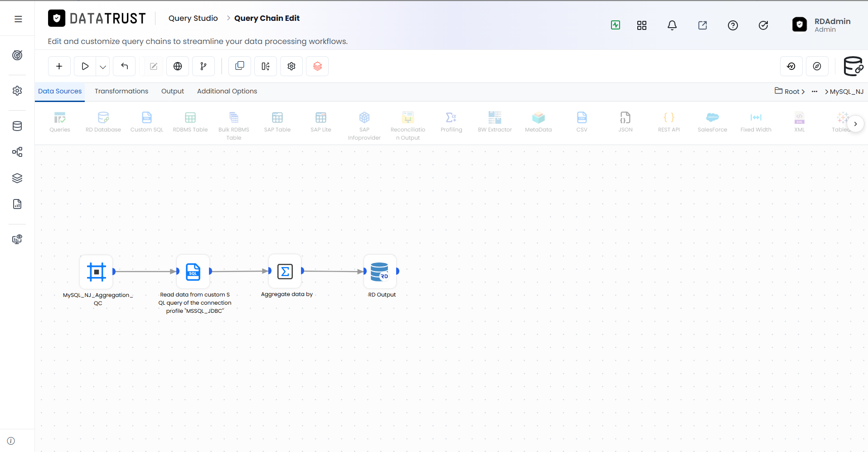The height and width of the screenshot is (452, 868).
Task: Select the JSON data source
Action: (626, 122)
